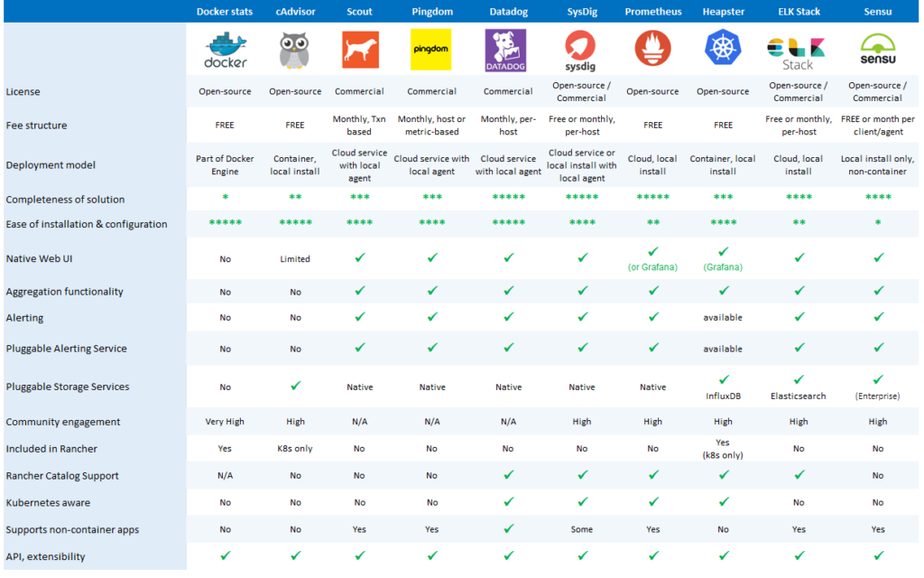924x578 pixels.
Task: Click the ELK Stack logo
Action: (798, 52)
